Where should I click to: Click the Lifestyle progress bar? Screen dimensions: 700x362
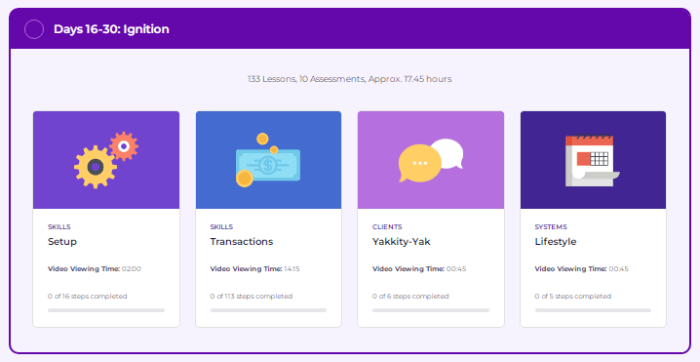(x=593, y=310)
